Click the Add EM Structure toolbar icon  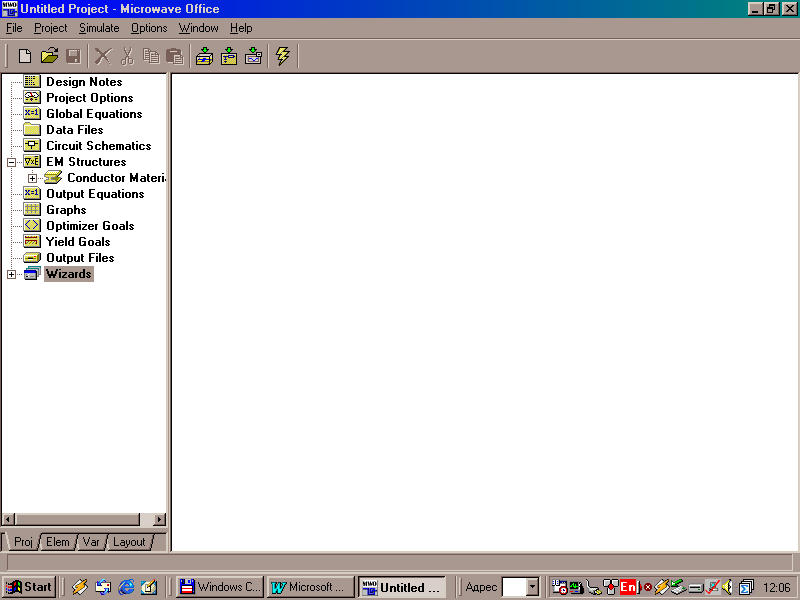[x=229, y=56]
